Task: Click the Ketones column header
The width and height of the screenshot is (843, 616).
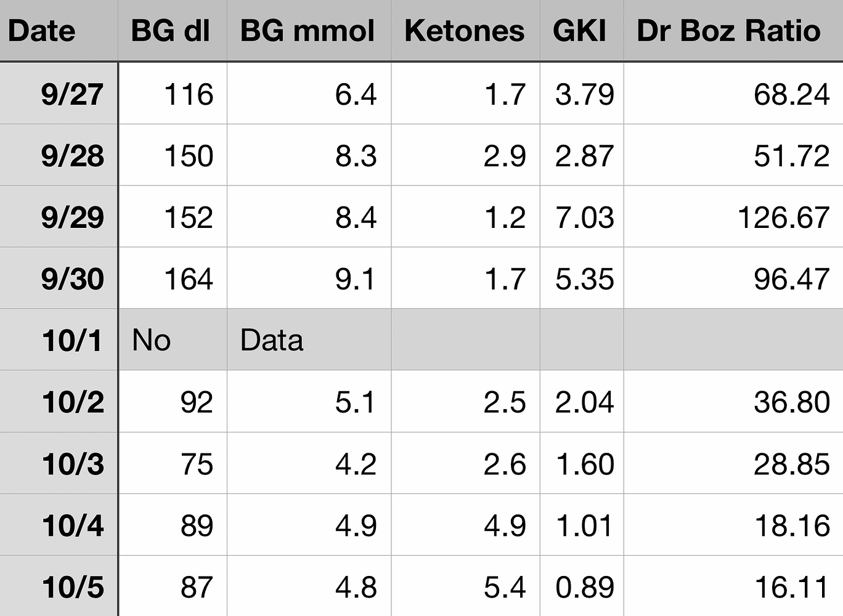Action: [465, 31]
